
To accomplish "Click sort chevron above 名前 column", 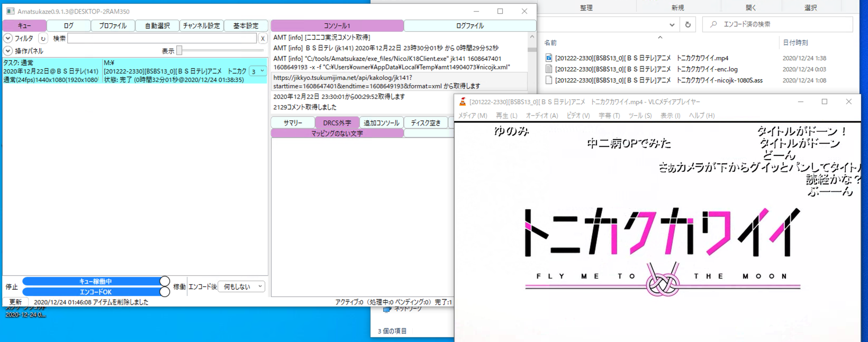I will click(x=660, y=37).
